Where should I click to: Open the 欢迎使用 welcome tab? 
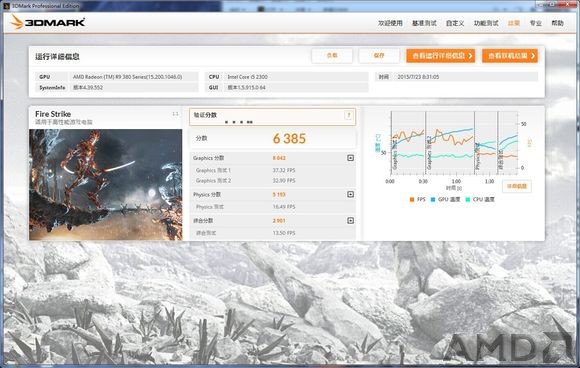(x=390, y=23)
